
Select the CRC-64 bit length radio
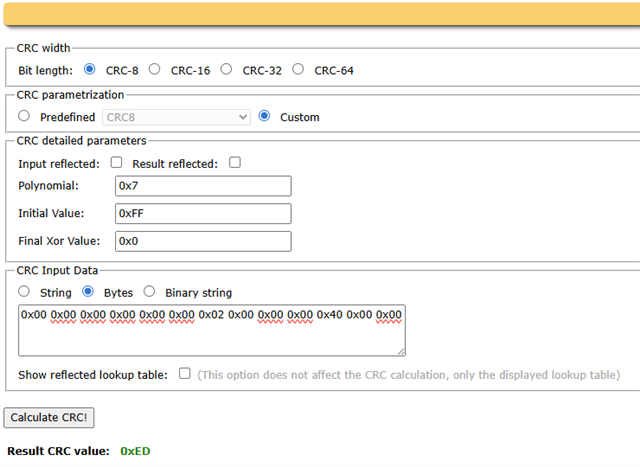[x=298, y=69]
